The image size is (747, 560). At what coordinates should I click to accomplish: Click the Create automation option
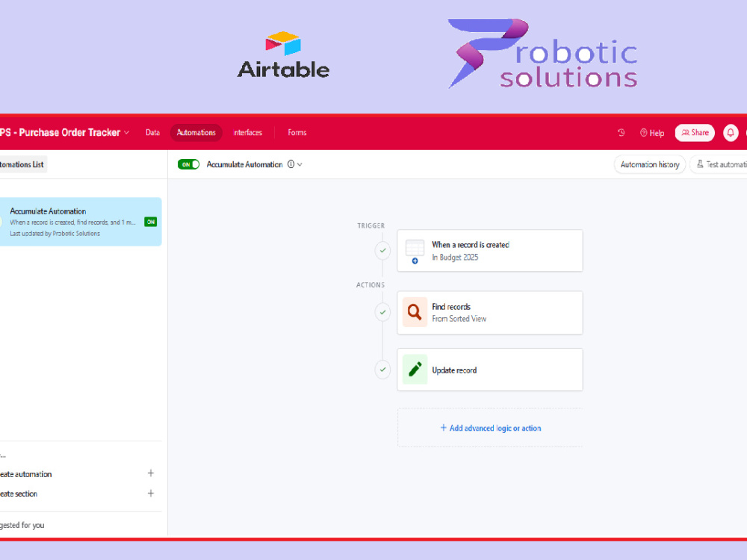click(25, 474)
